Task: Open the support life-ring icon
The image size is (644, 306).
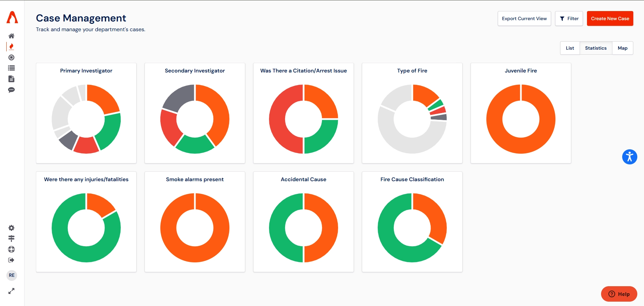Action: coord(11,249)
